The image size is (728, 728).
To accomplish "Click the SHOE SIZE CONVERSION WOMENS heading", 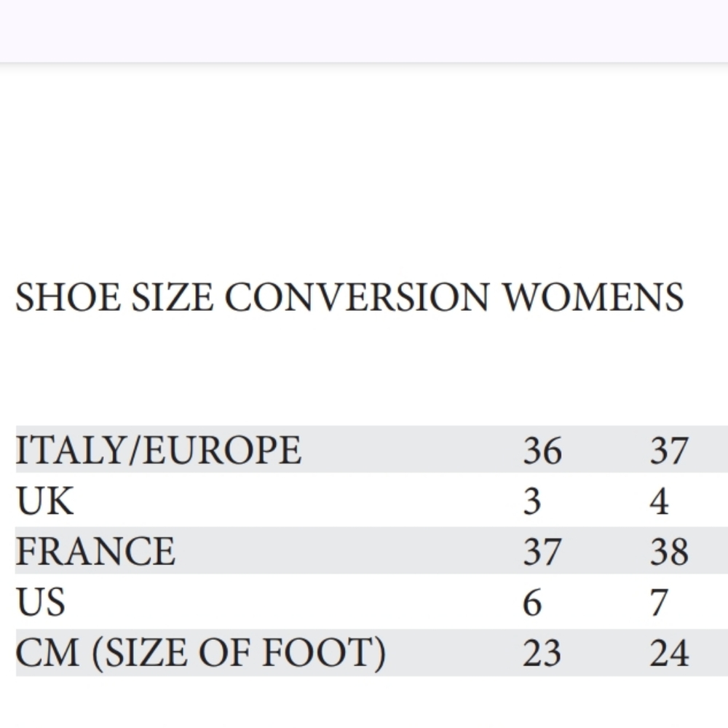I will [349, 297].
